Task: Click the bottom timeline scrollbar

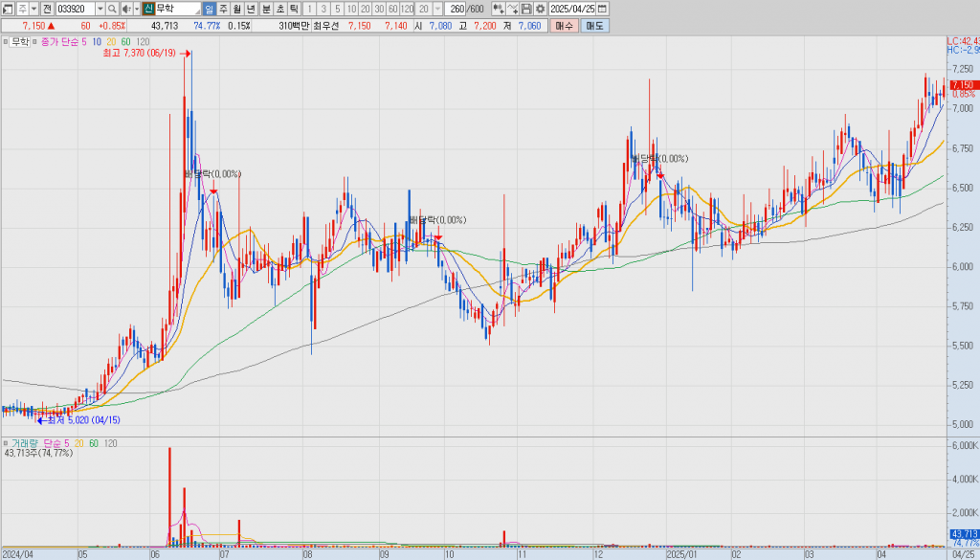Action: [x=479, y=554]
